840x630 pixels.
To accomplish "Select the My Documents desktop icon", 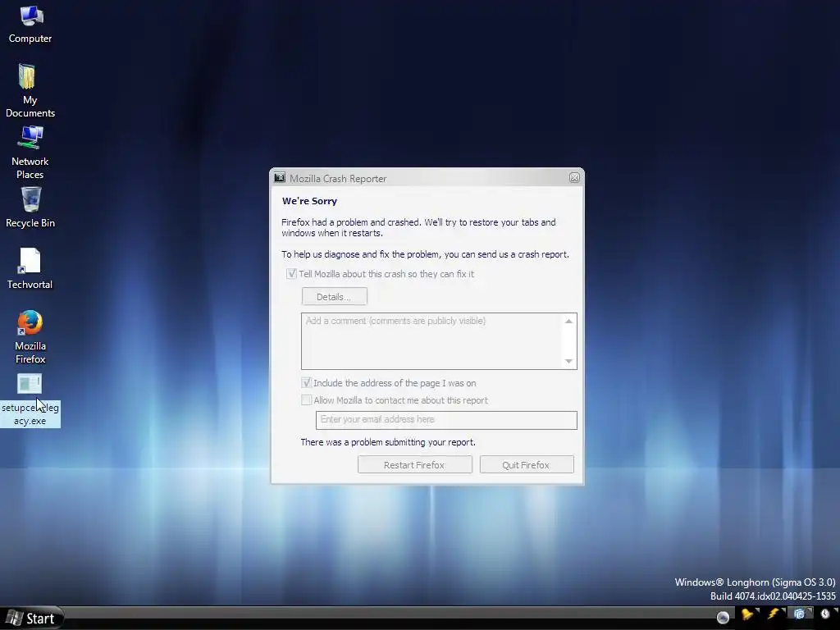I will pyautogui.click(x=30, y=90).
